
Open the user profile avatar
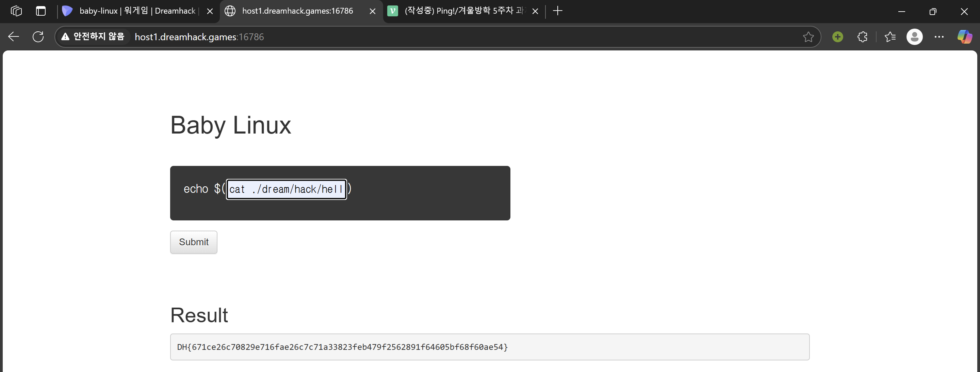point(914,36)
